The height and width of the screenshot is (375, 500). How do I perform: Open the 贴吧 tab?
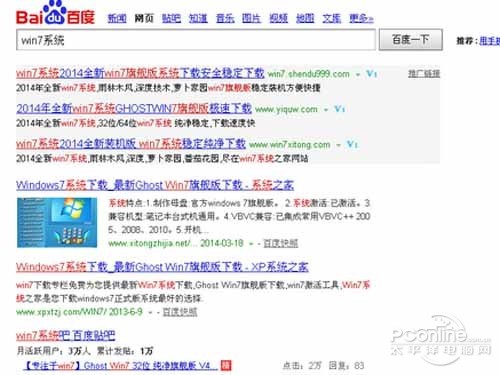click(x=171, y=18)
